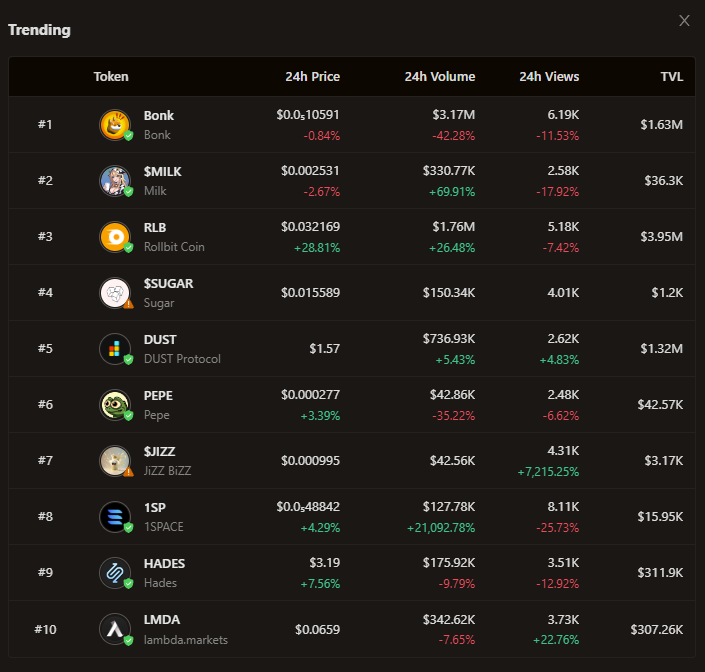
Task: Click LMDA volume '$342.62K'
Action: 449,619
